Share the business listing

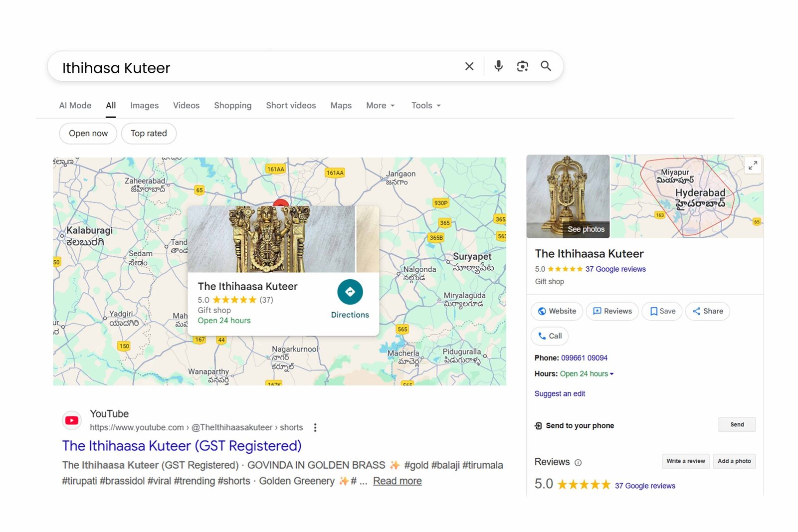(707, 311)
